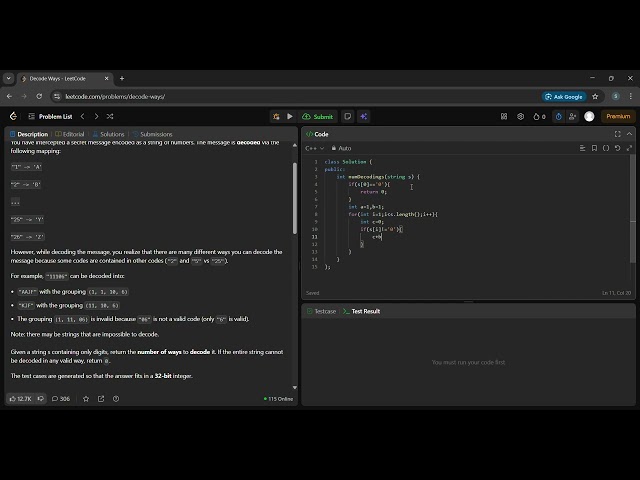Screen dimensions: 640x480
Task: Click the share problem icon
Action: tap(101, 399)
